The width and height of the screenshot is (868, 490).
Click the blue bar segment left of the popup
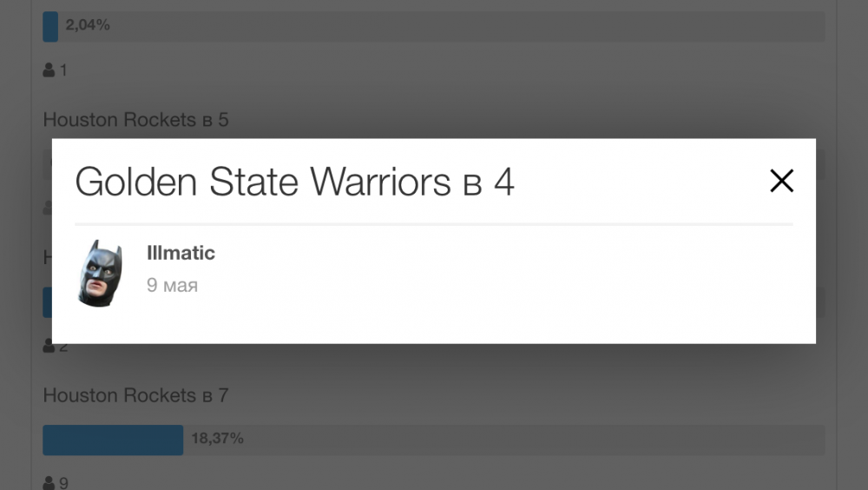(x=47, y=302)
